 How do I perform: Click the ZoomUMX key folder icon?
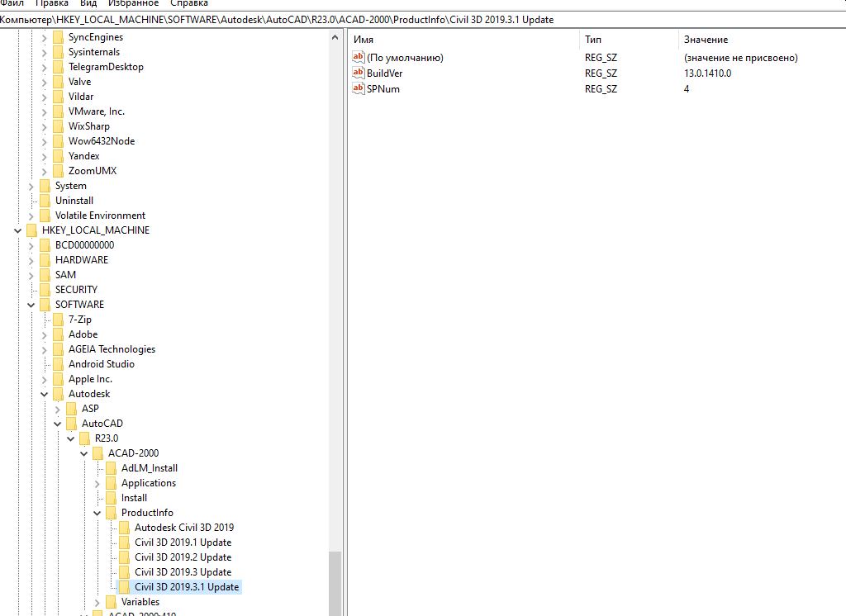(x=59, y=171)
